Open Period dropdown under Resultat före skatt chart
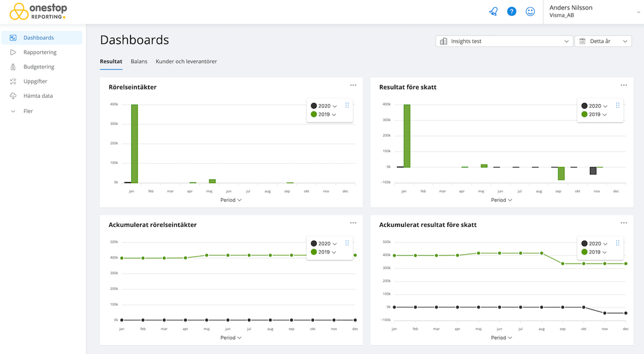The image size is (644, 354). pos(501,200)
